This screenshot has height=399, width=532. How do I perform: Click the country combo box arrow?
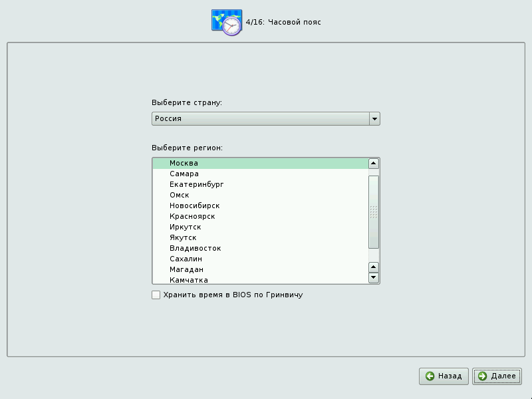[374, 119]
